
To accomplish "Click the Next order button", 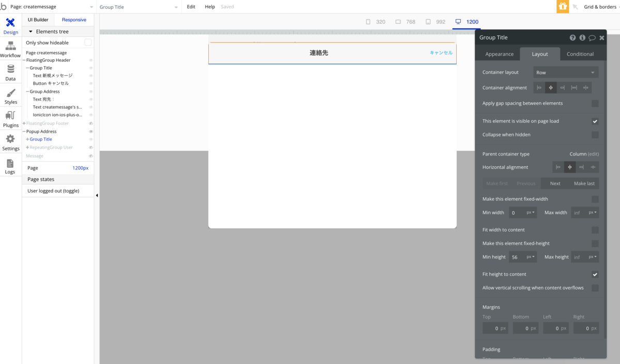I will pos(555,183).
